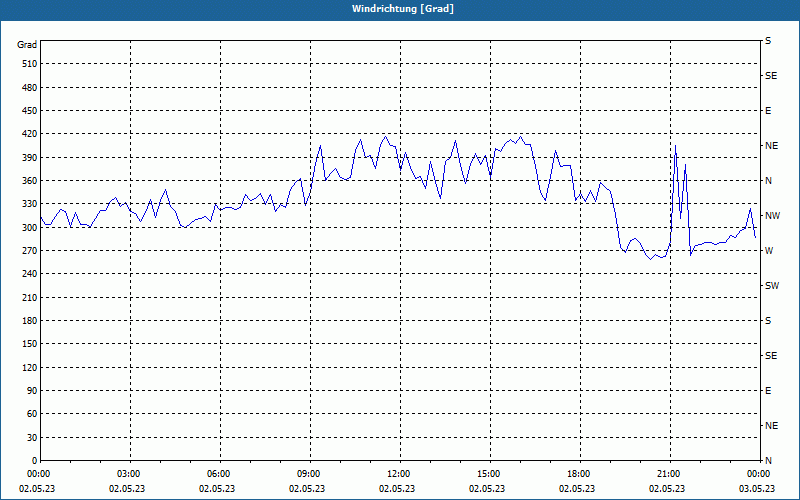The image size is (800, 500).
Task: Click the N compass label beside 360
Action: [768, 181]
